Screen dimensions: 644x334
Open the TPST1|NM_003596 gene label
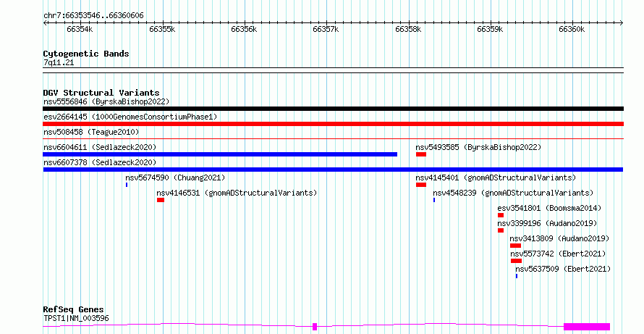pyautogui.click(x=76, y=318)
